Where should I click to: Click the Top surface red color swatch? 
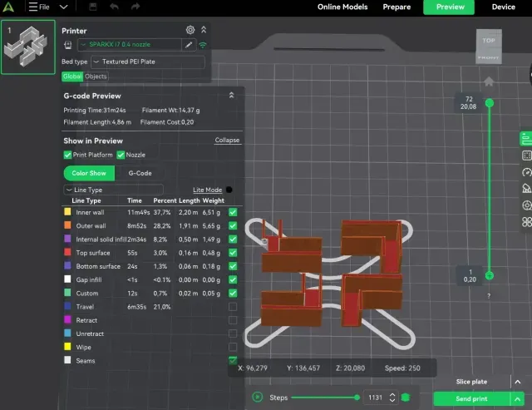(67, 252)
